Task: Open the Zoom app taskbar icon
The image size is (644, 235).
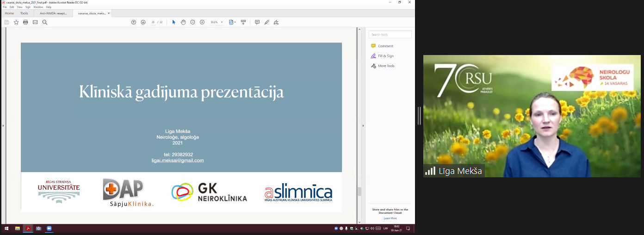Action: tap(49, 229)
